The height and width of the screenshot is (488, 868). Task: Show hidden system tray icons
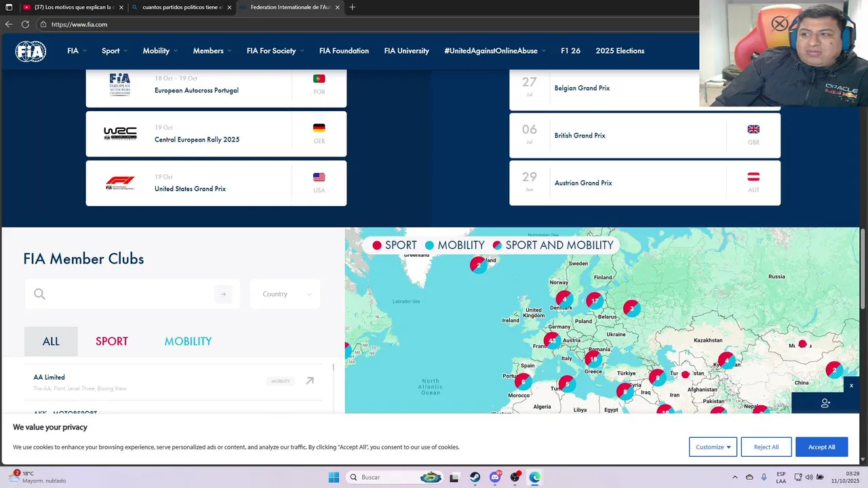734,477
